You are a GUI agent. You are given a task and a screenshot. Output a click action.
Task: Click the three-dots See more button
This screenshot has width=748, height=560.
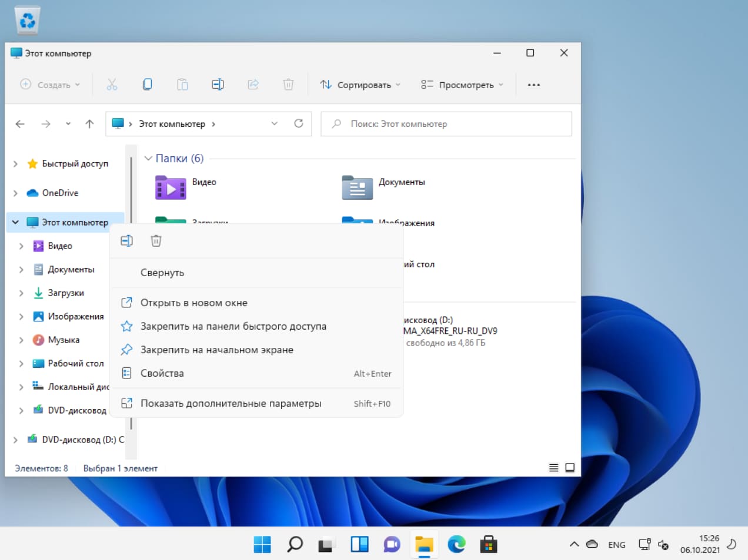(533, 85)
